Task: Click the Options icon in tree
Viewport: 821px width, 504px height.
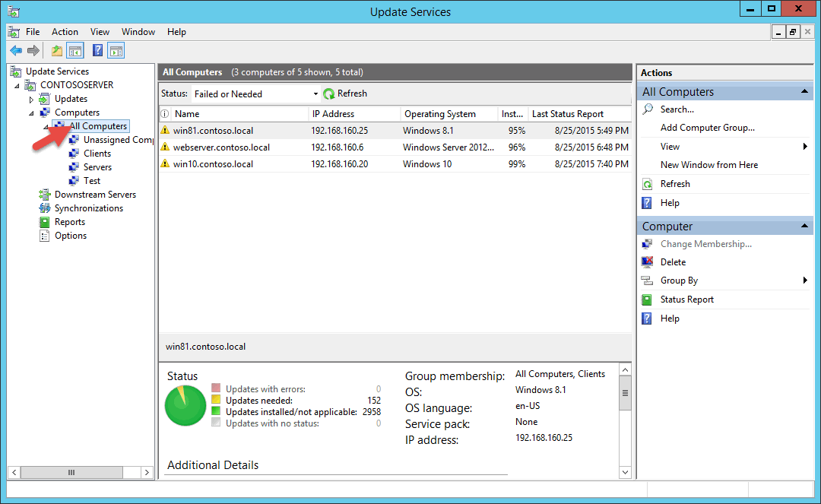Action: [x=45, y=236]
